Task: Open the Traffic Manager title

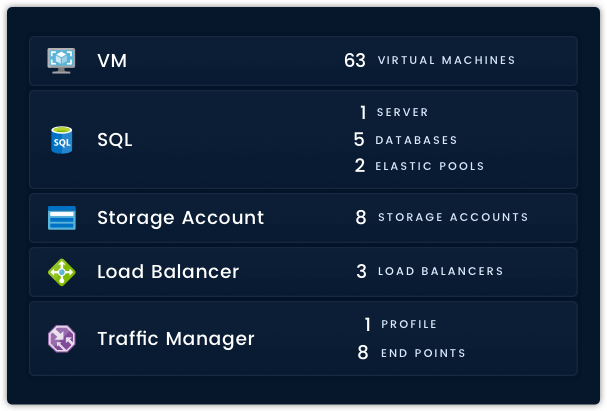Action: [176, 339]
